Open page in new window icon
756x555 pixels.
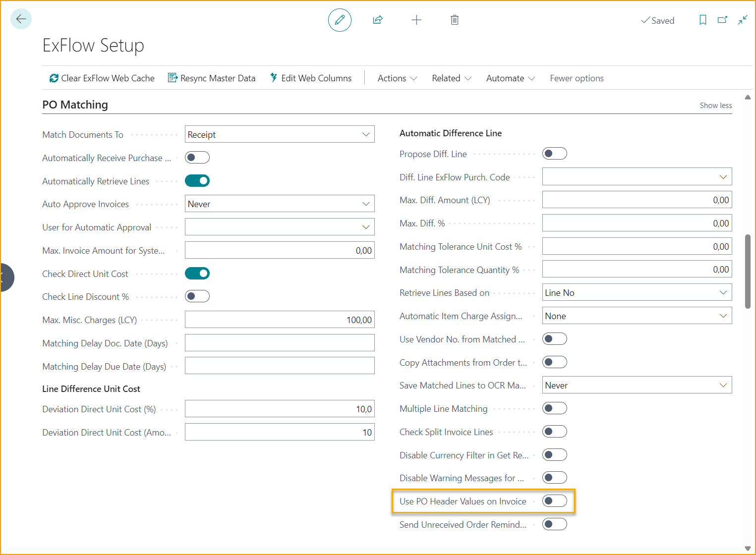tap(722, 20)
